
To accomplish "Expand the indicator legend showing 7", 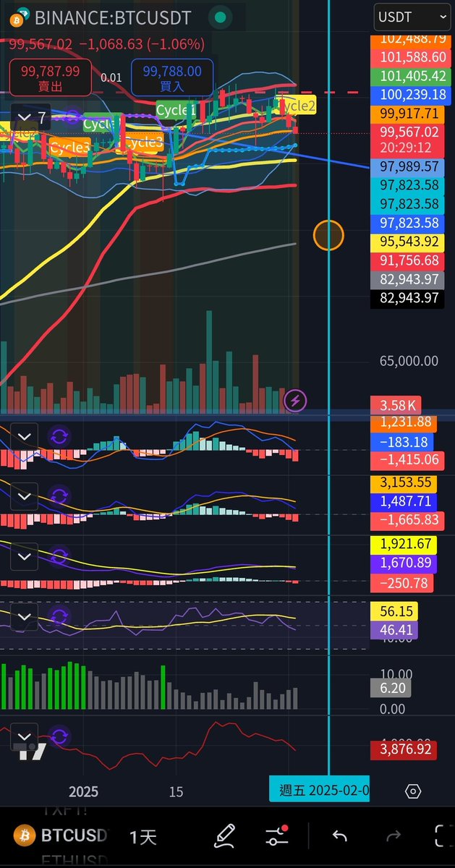I will [31, 116].
